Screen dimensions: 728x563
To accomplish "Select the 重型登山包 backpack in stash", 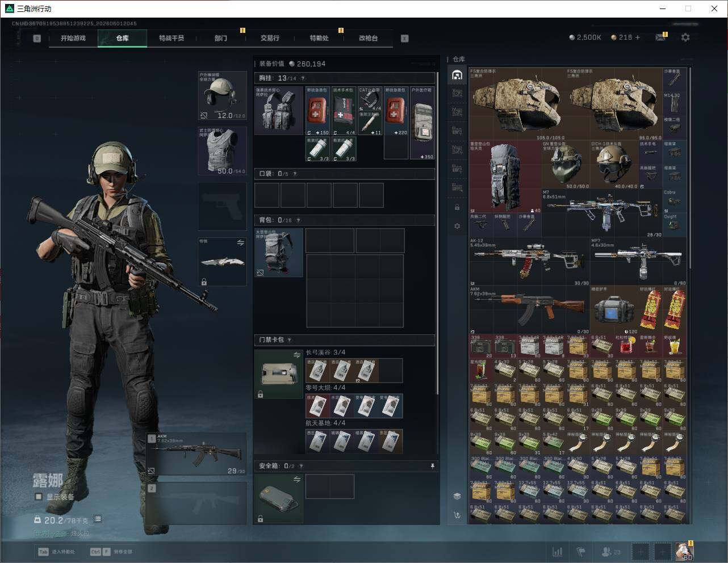I will [x=505, y=177].
